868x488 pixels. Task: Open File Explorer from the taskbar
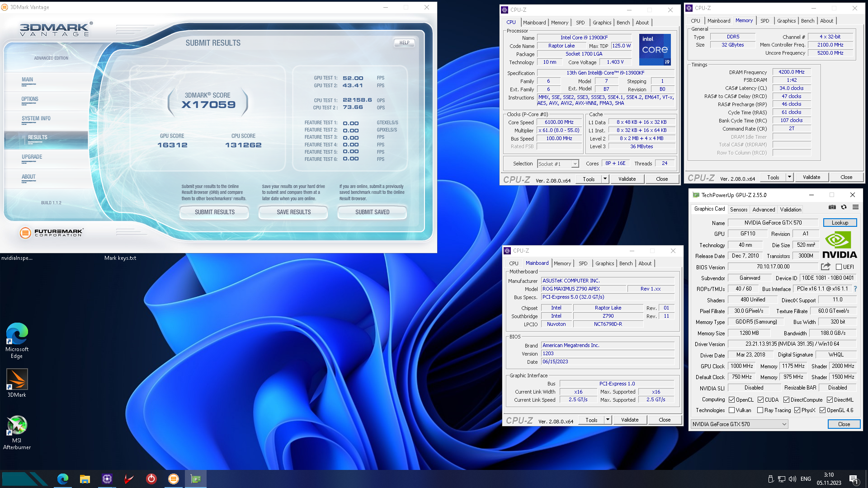(85, 479)
